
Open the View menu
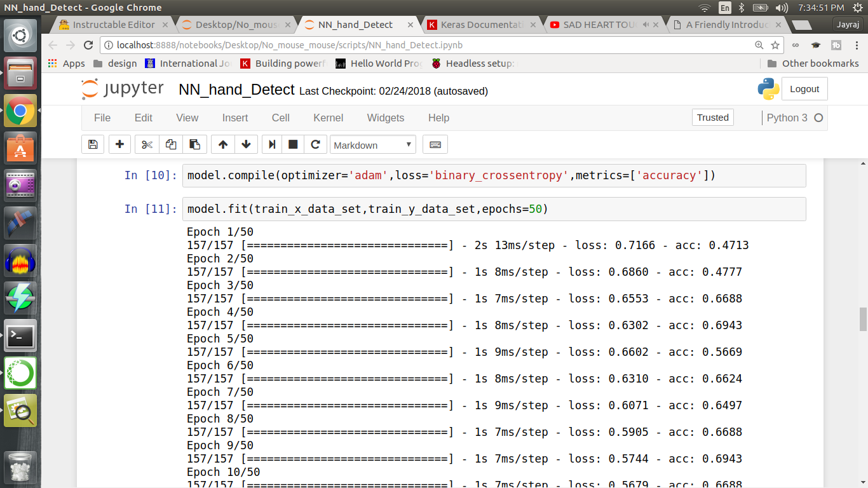(x=187, y=118)
